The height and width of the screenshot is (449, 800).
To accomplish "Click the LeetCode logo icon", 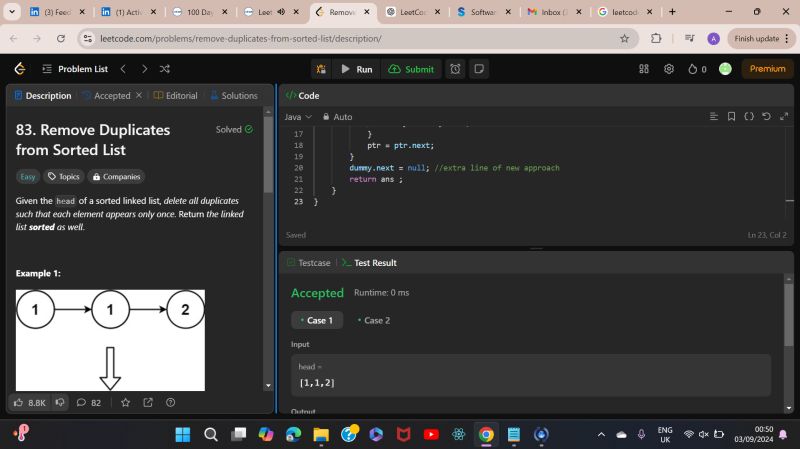I will 20,69.
